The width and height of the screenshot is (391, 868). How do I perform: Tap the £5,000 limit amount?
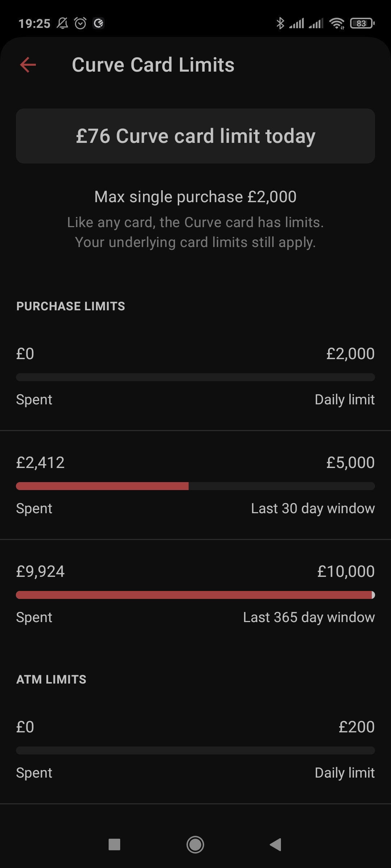tap(350, 463)
